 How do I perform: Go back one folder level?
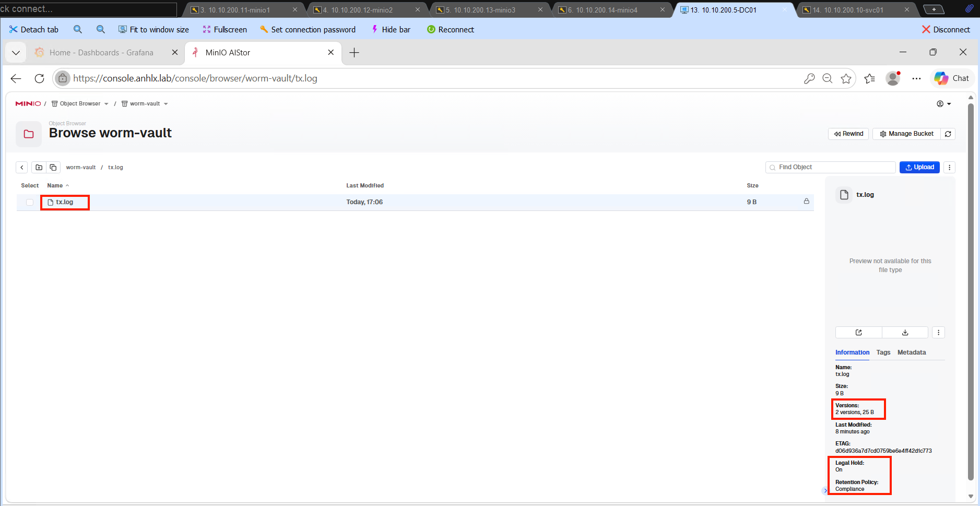click(x=22, y=167)
